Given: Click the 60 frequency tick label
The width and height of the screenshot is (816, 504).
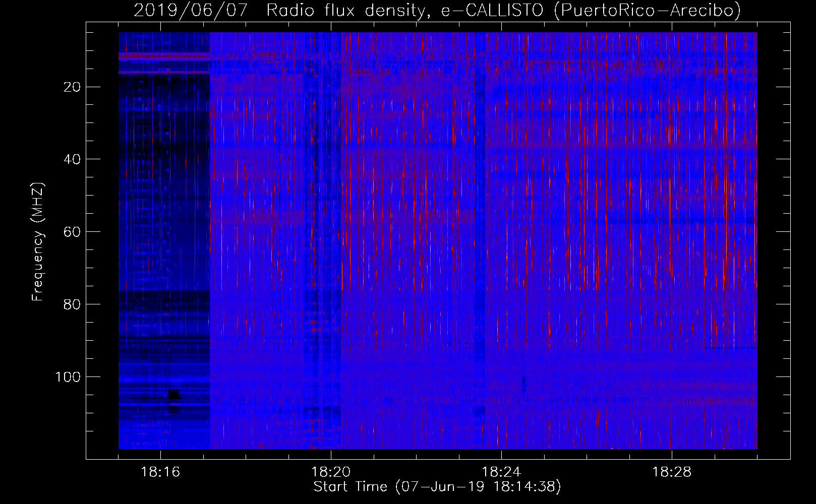Looking at the screenshot, I should tap(72, 232).
